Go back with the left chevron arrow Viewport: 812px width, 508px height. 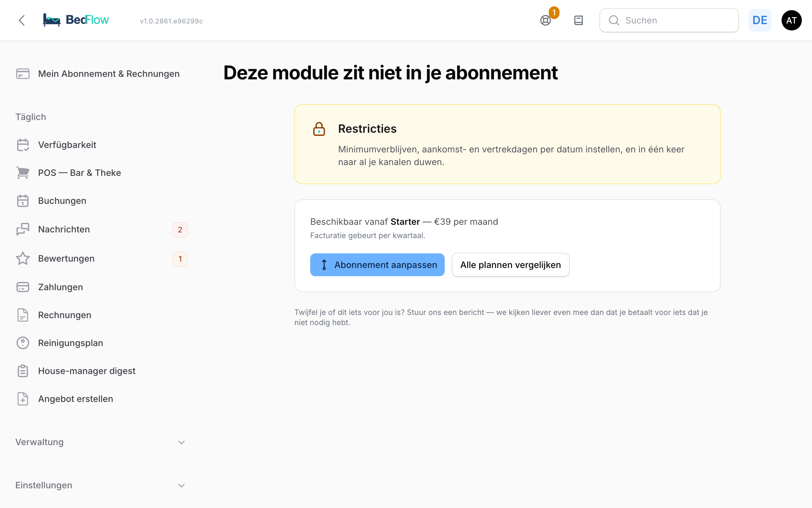coord(22,20)
